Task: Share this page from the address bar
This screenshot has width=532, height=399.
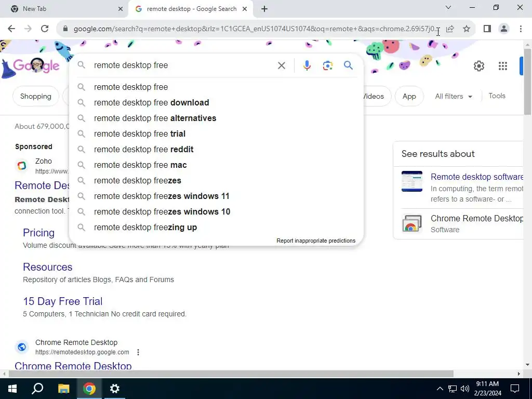Action: (x=450, y=29)
